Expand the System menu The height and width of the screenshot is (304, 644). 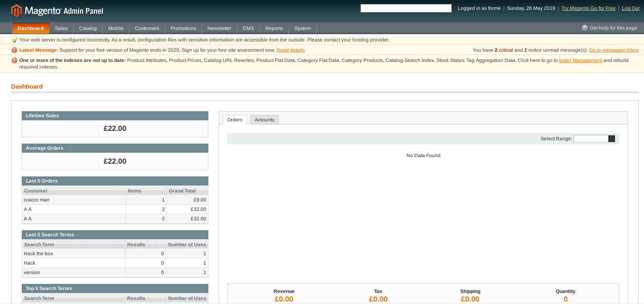pos(302,28)
